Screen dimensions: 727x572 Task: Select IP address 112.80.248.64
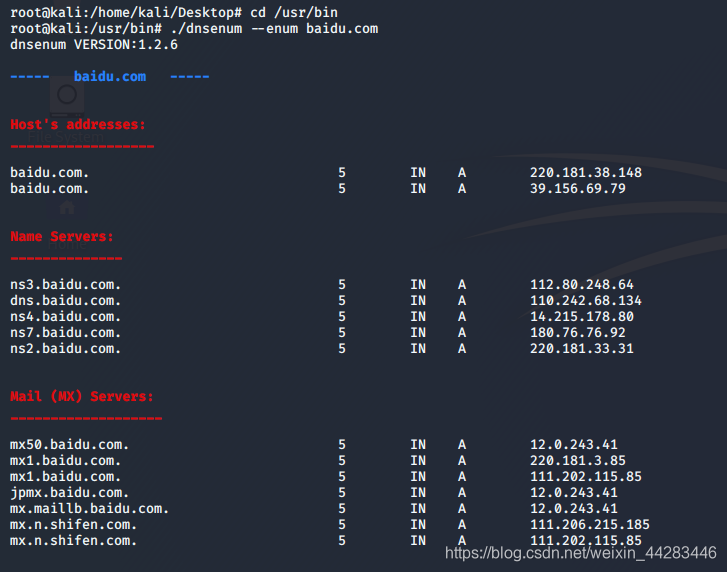[x=582, y=285]
